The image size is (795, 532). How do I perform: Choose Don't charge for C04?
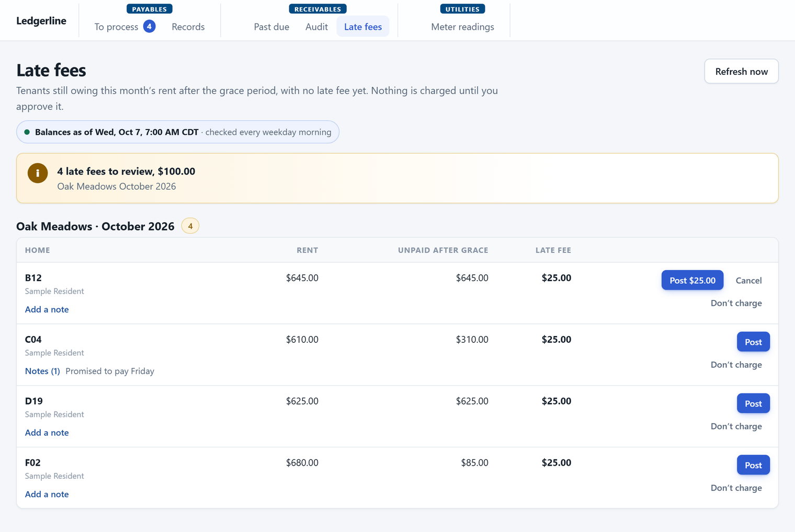[736, 365]
